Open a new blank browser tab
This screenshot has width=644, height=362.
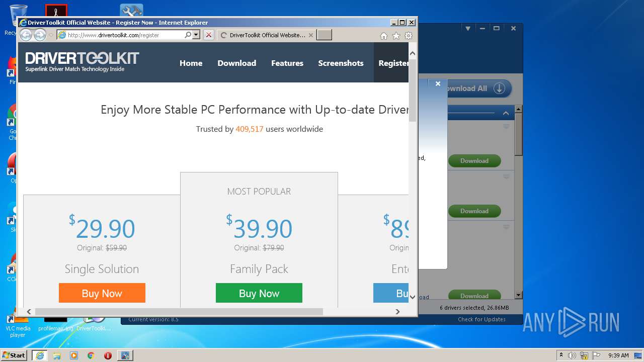325,35
